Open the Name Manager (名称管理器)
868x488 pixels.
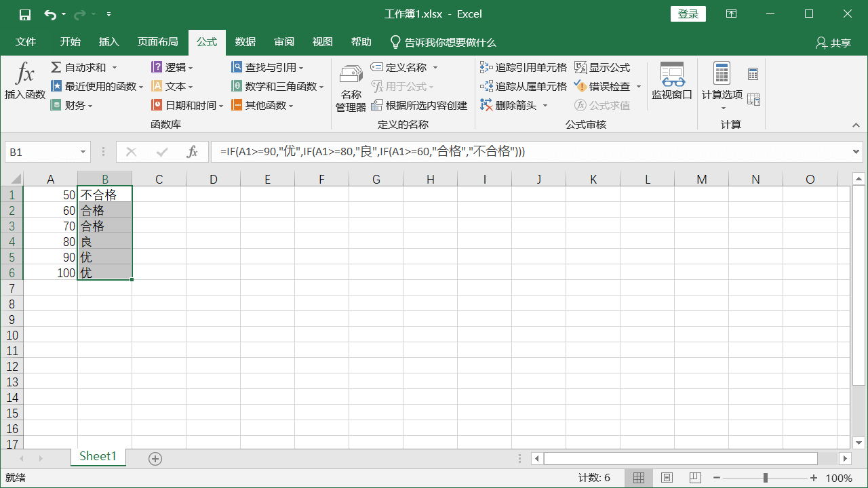click(x=351, y=87)
